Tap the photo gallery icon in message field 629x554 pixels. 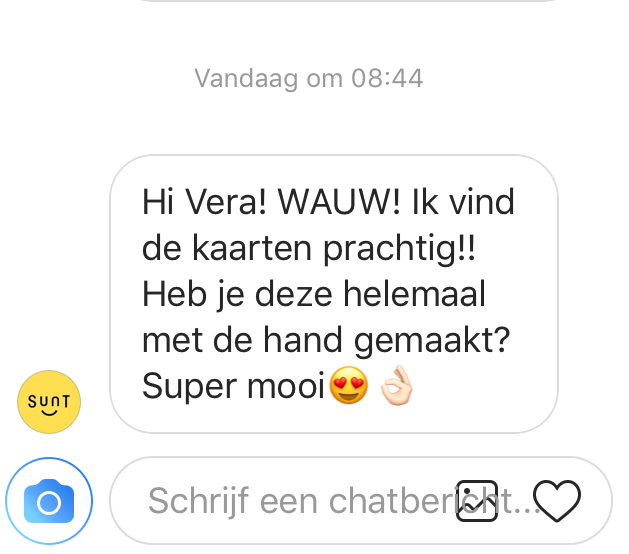click(x=477, y=501)
